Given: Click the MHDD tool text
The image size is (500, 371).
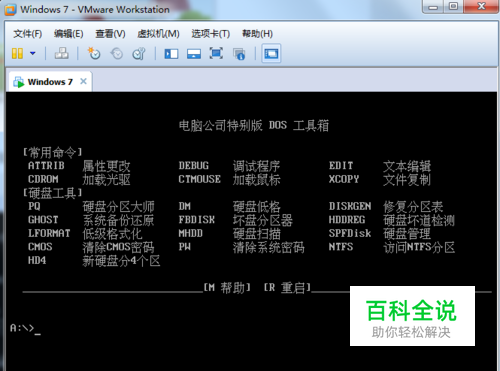Looking at the screenshot, I should [191, 233].
